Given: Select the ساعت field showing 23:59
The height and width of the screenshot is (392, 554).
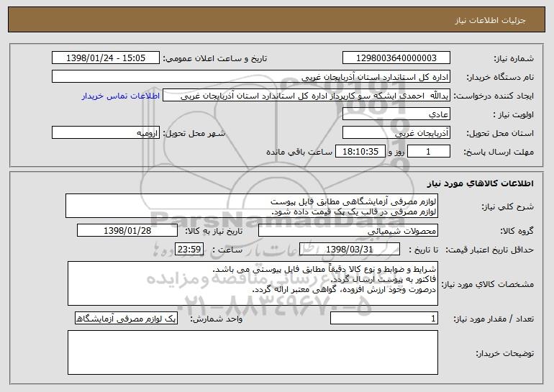Looking at the screenshot, I should pos(189,249).
